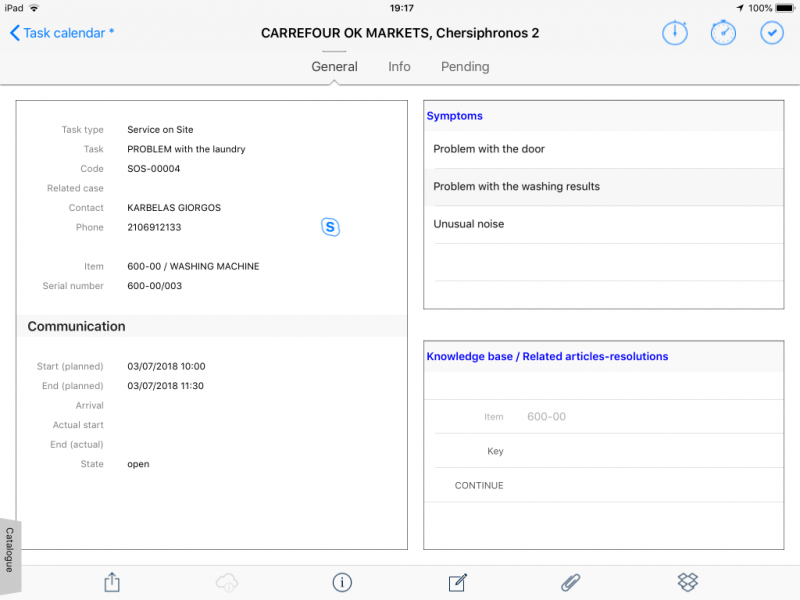Tap the share export icon
Viewport: 800px width, 600px height.
coord(112,582)
